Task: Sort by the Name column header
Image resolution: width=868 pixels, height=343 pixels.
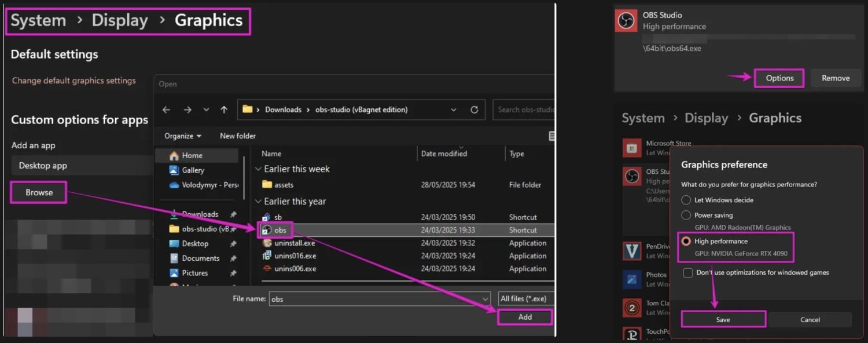Action: (x=271, y=154)
